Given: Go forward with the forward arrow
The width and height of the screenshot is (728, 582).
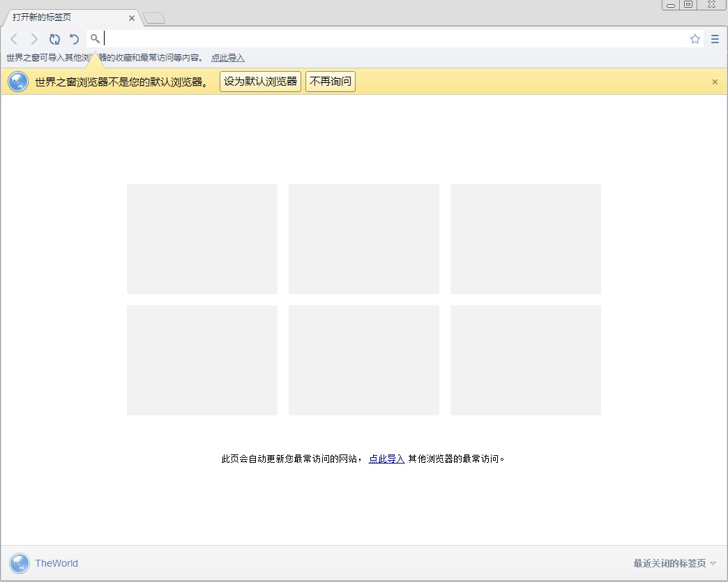Looking at the screenshot, I should 34,39.
